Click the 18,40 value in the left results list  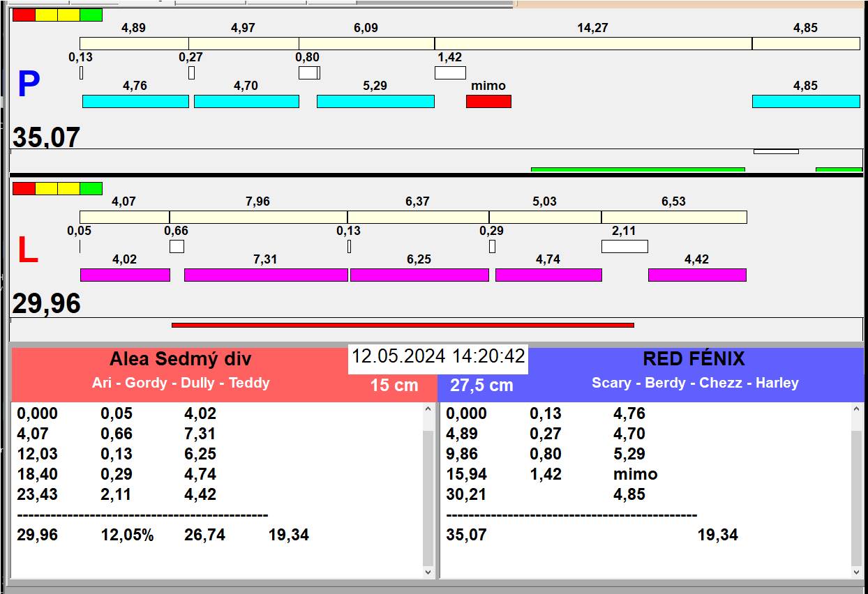(x=37, y=475)
